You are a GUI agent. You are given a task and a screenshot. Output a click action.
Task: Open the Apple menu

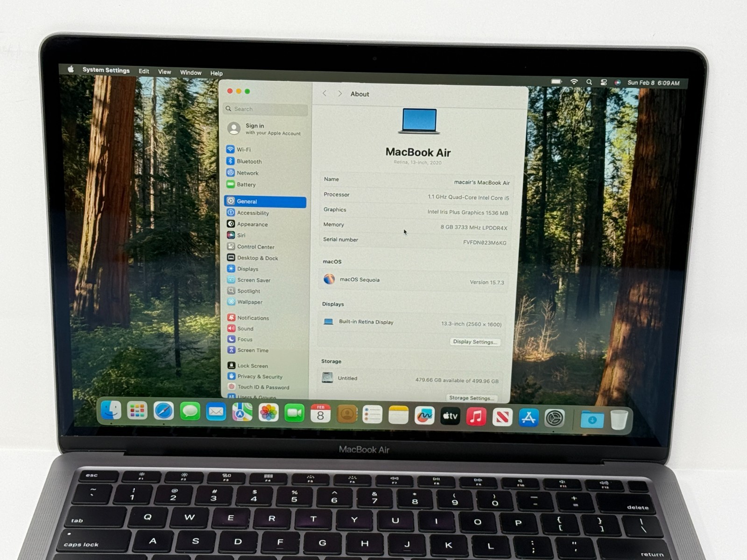click(71, 69)
